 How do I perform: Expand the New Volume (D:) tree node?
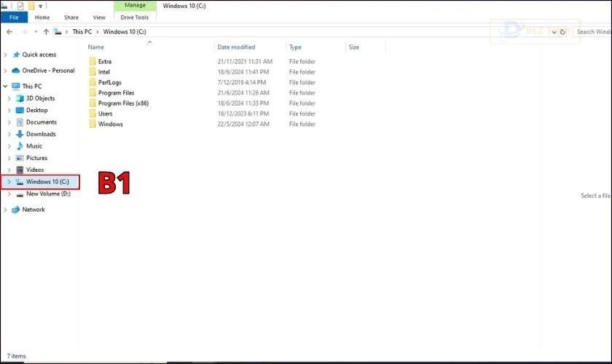[9, 194]
